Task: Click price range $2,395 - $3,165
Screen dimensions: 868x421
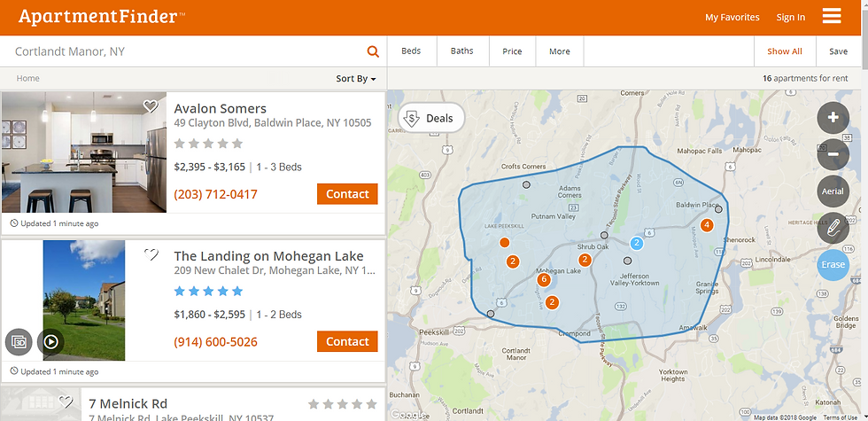Action: pyautogui.click(x=209, y=167)
